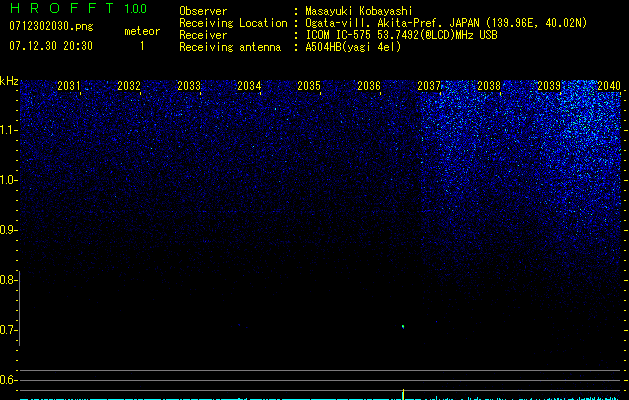Click the date stamp 07.12.30 20:30

pyautogui.click(x=51, y=46)
